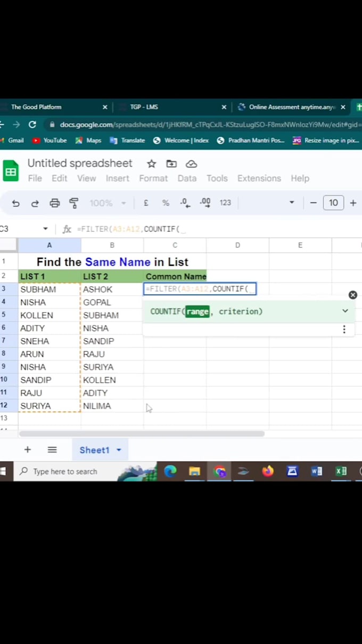Open Sheet1 tab options arrow
The width and height of the screenshot is (362, 644).
point(119,450)
